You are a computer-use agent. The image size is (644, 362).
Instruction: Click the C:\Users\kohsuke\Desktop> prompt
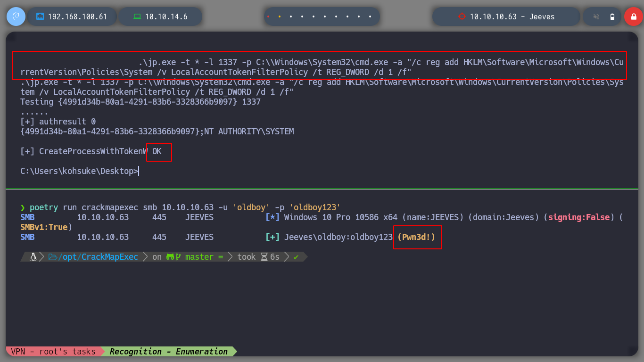click(79, 171)
